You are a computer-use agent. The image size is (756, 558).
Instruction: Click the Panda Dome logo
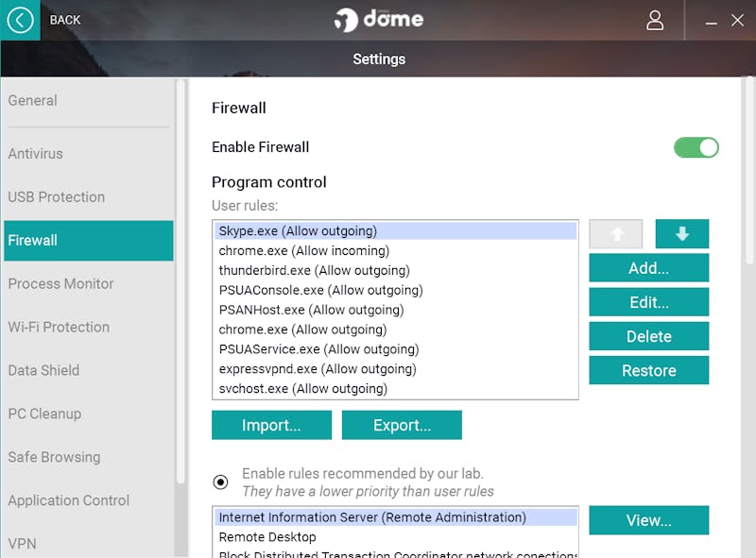[x=379, y=20]
